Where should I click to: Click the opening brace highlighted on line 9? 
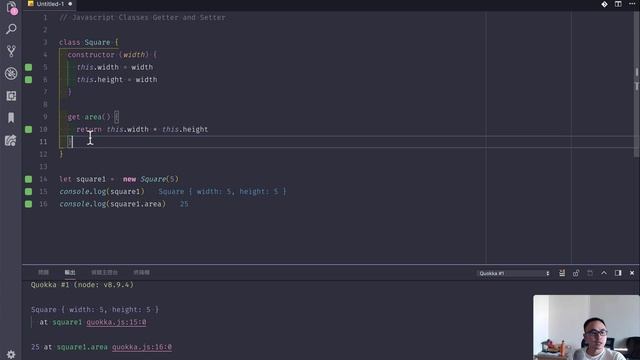coord(117,117)
